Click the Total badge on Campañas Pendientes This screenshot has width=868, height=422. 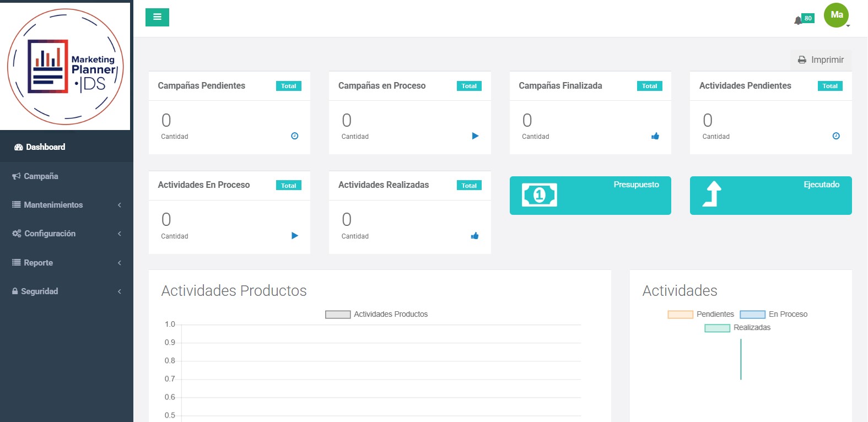(x=289, y=86)
